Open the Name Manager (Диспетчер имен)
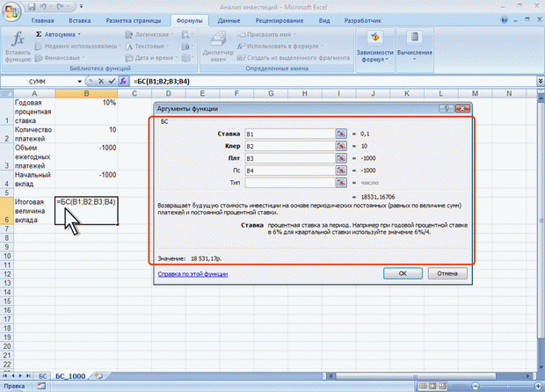Viewport: 545px width, 392px height. [218, 47]
